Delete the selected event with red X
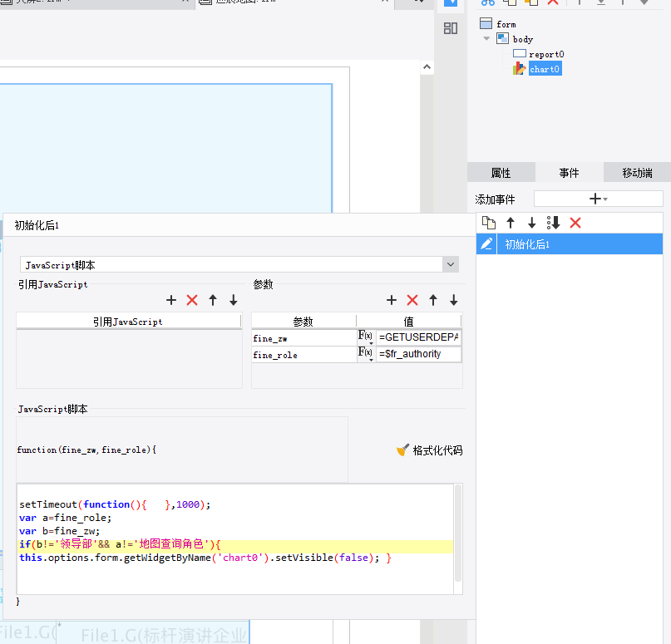 [x=575, y=223]
